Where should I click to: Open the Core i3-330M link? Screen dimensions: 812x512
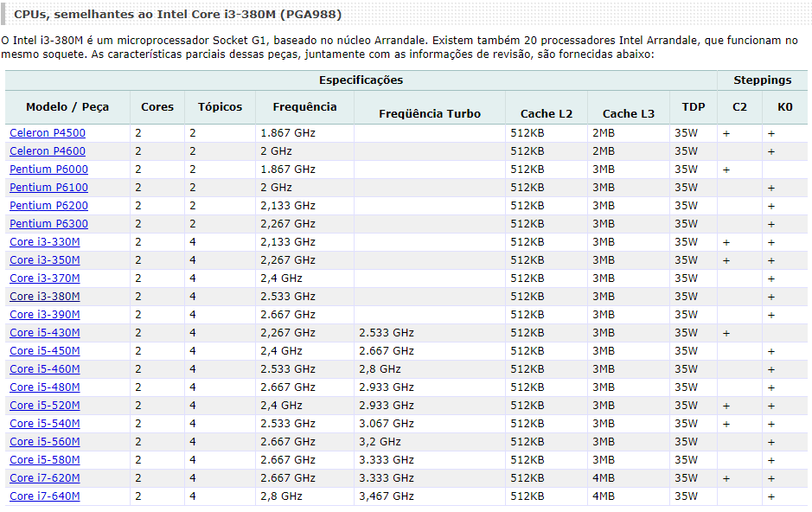point(45,242)
